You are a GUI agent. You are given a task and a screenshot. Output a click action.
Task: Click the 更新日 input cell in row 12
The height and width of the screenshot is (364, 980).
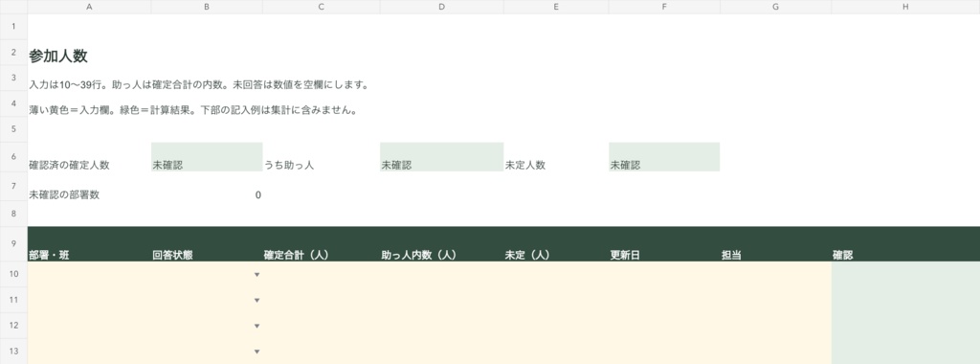(664, 326)
